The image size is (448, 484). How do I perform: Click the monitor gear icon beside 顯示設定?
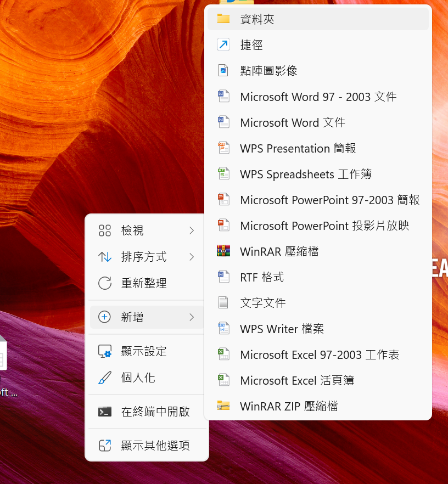[x=105, y=351]
